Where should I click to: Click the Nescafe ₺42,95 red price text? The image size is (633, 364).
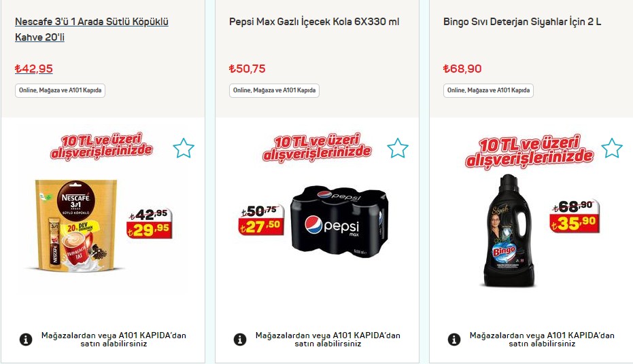click(34, 69)
